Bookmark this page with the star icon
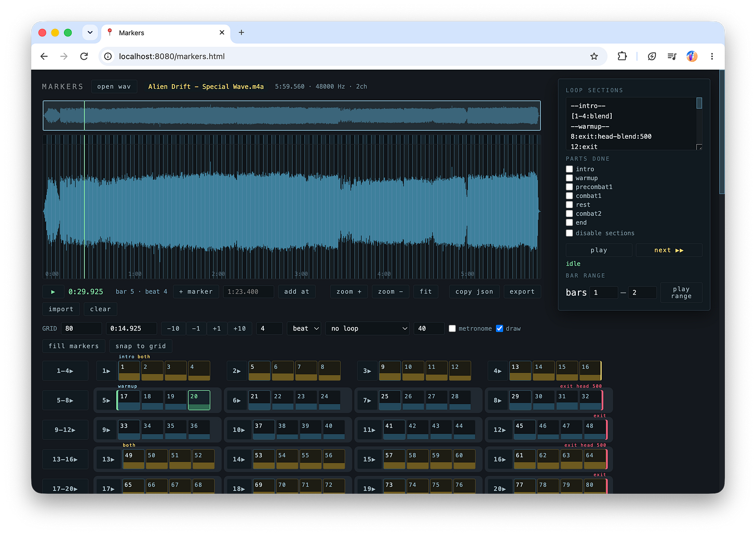This screenshot has height=535, width=756. [x=594, y=56]
